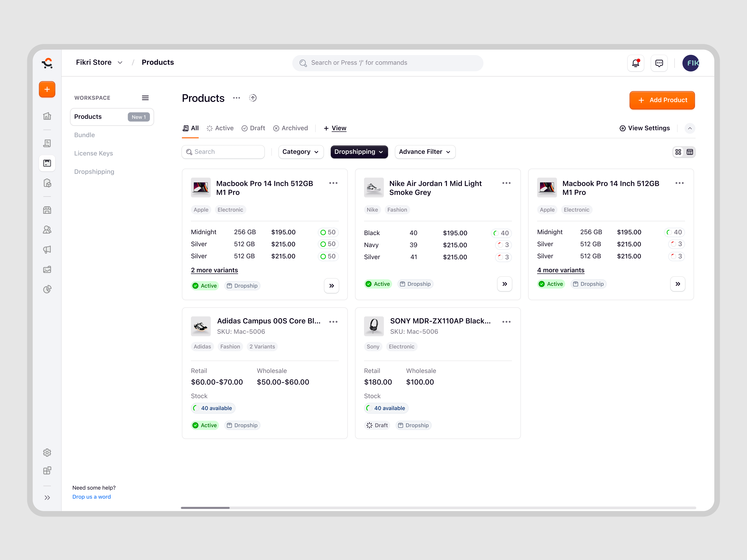The image size is (747, 560).
Task: Open notifications bell icon
Action: point(636,63)
